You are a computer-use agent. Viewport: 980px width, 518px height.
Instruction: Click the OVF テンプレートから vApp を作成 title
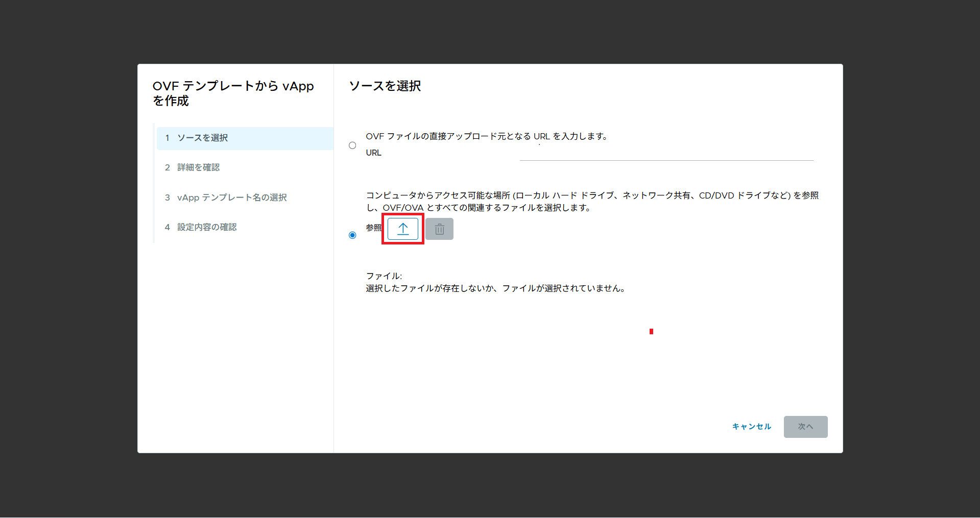pos(233,93)
